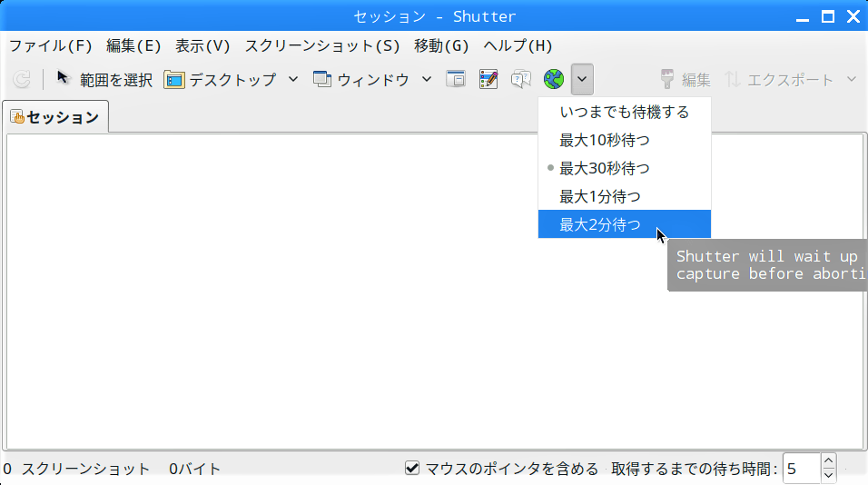This screenshot has height=485, width=868.
Task: Switch to the セッション tab
Action: point(55,117)
